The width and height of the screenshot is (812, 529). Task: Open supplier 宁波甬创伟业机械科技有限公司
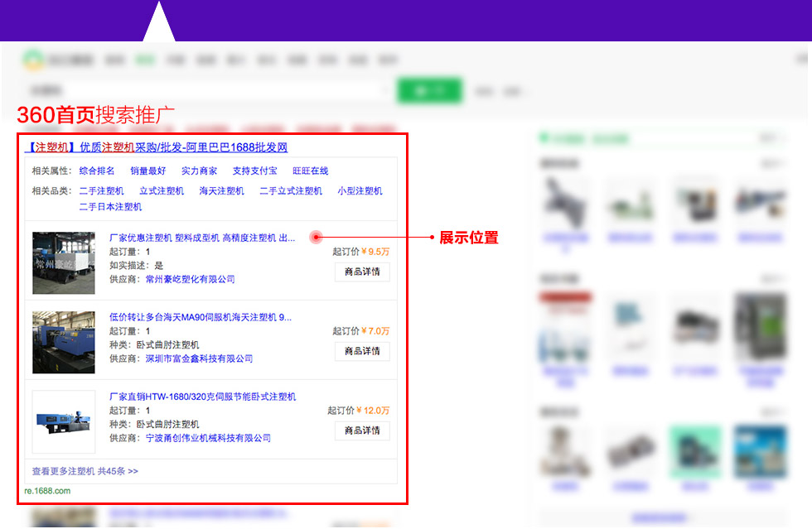point(208,439)
